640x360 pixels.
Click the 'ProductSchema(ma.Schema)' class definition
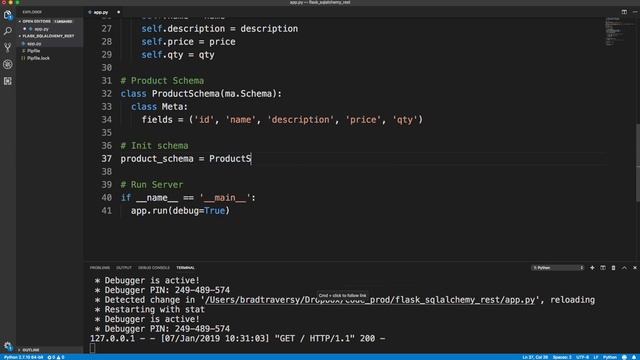pos(216,94)
